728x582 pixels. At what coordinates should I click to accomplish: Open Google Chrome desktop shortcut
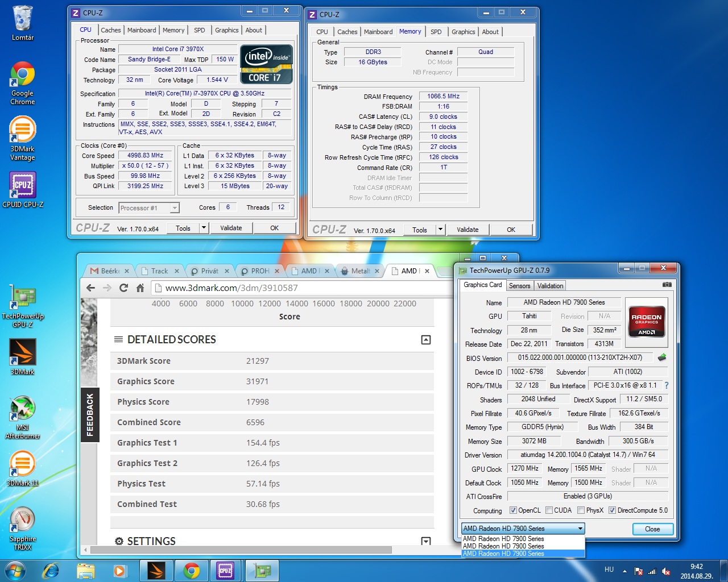[22, 83]
